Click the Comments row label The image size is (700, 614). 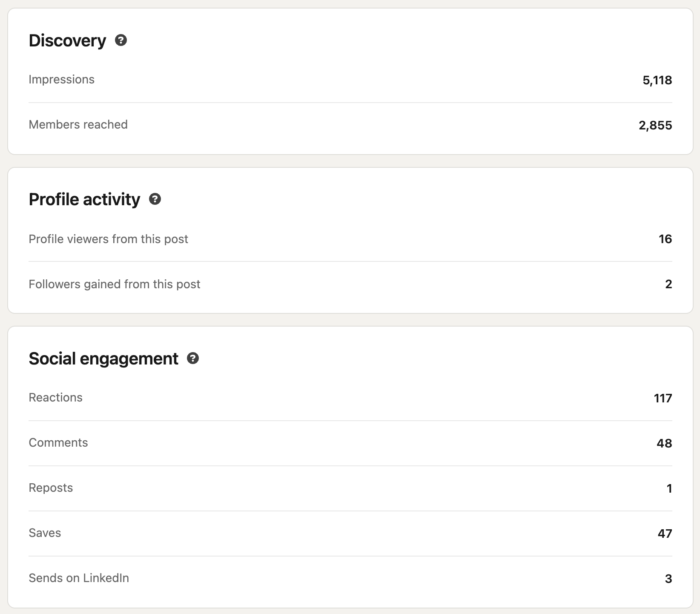[58, 443]
